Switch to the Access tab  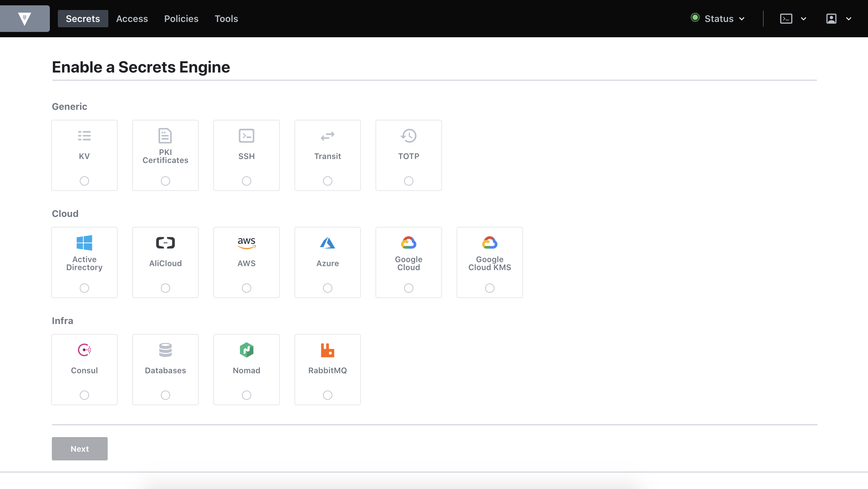[x=132, y=19]
